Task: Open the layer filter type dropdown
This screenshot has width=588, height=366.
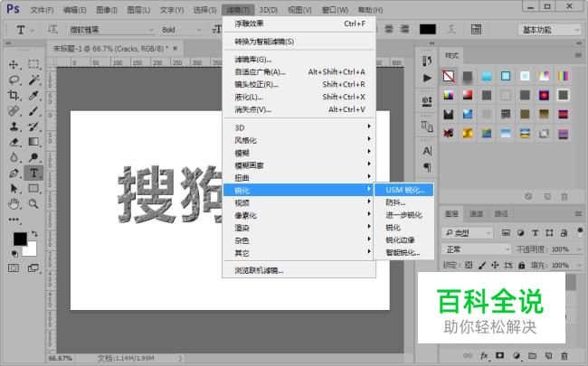Action: (468, 233)
